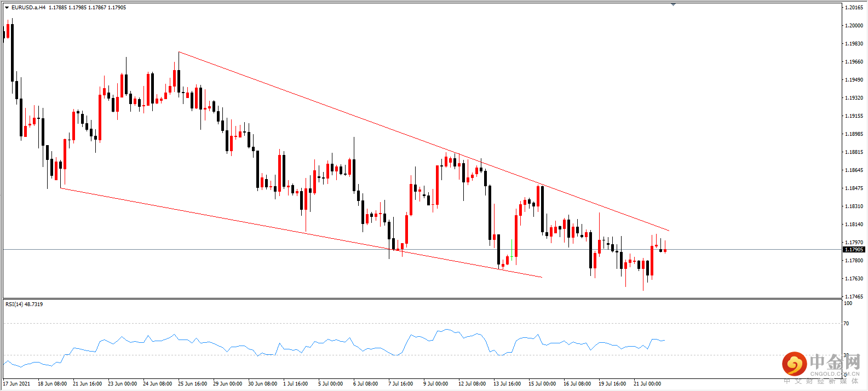Click the price axis label 1.17465
The image size is (868, 391).
[854, 297]
